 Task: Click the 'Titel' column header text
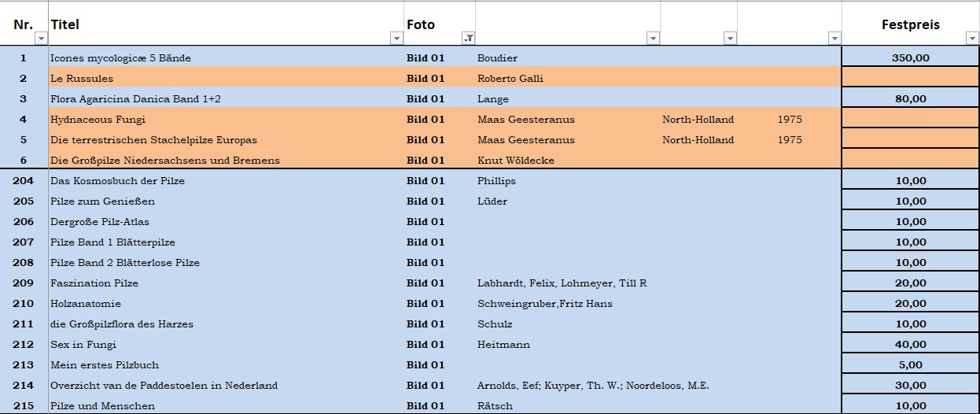(64, 24)
